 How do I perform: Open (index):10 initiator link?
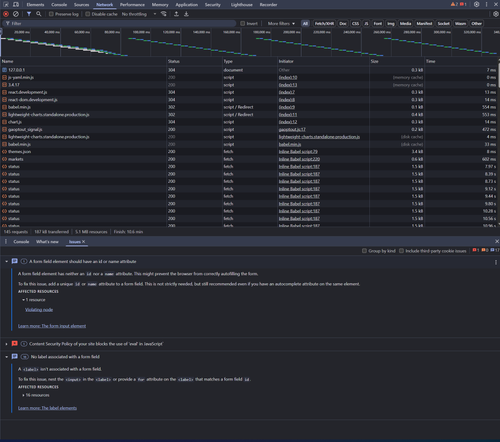[x=288, y=77]
